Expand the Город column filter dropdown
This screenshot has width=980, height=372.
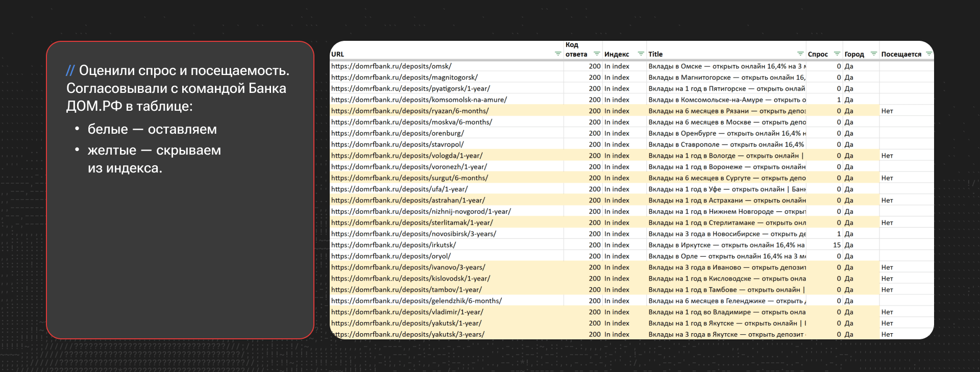point(873,54)
